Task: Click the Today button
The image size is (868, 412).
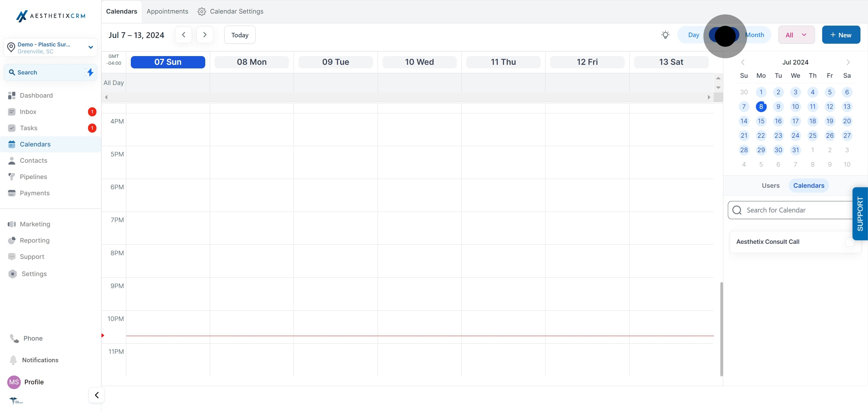Action: (240, 35)
